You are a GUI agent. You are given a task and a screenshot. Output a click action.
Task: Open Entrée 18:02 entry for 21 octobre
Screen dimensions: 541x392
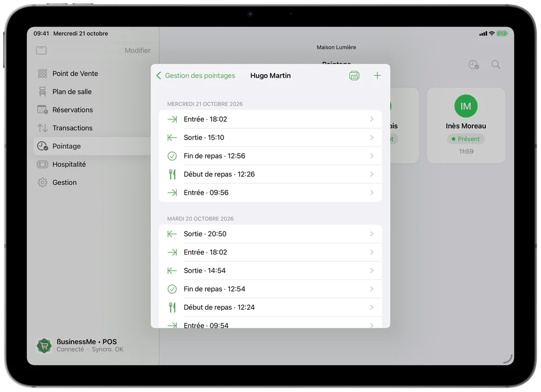coord(270,119)
